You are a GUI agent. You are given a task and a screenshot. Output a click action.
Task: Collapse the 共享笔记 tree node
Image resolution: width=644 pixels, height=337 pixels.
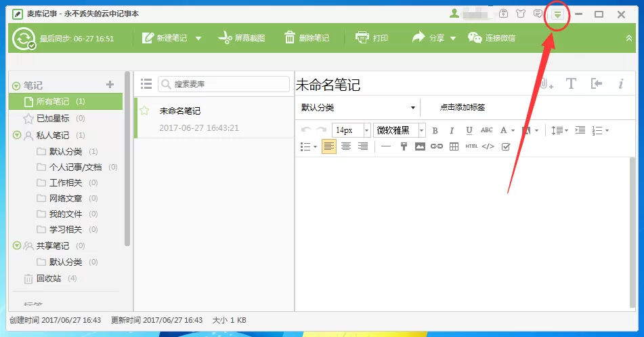pyautogui.click(x=17, y=245)
